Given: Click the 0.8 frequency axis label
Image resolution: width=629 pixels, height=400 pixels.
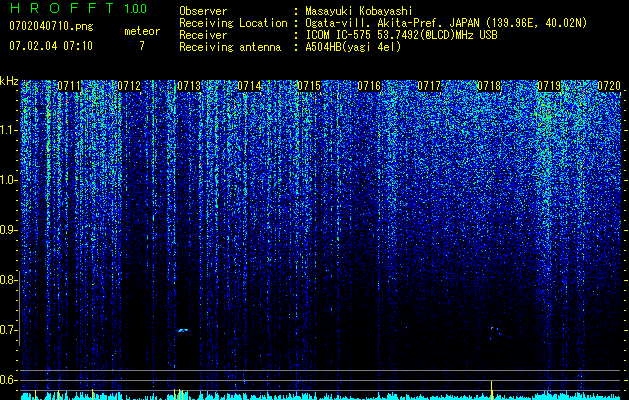Looking at the screenshot, I should click(x=8, y=280).
